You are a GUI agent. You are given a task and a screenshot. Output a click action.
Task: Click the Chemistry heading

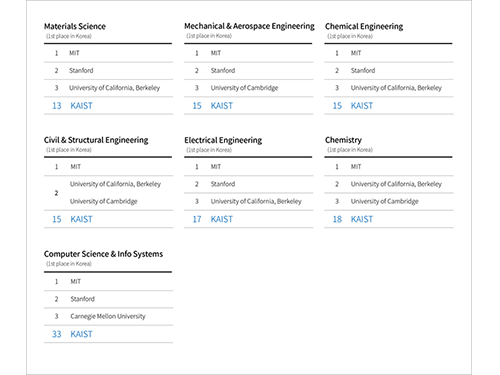(343, 140)
